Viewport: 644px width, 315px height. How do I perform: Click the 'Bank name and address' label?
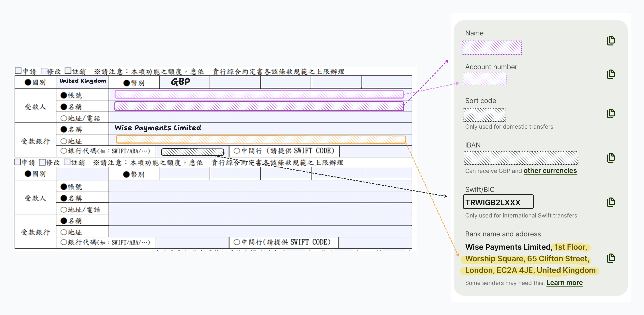point(503,234)
